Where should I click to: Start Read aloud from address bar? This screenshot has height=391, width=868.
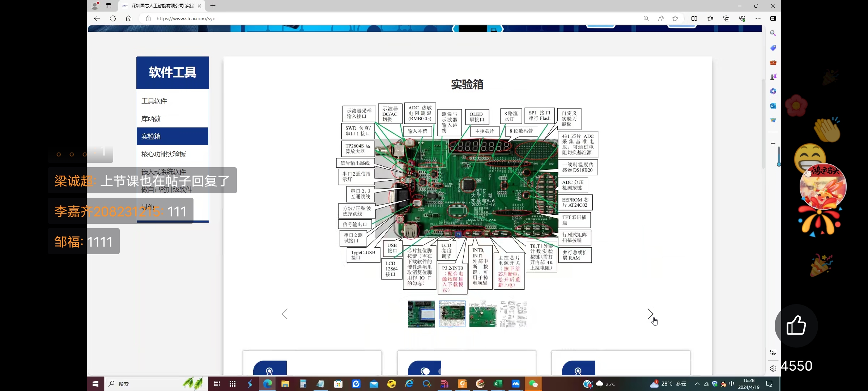[661, 18]
